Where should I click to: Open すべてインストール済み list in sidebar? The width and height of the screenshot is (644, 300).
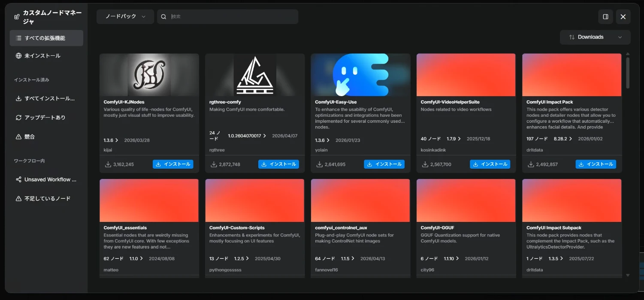[x=46, y=98]
